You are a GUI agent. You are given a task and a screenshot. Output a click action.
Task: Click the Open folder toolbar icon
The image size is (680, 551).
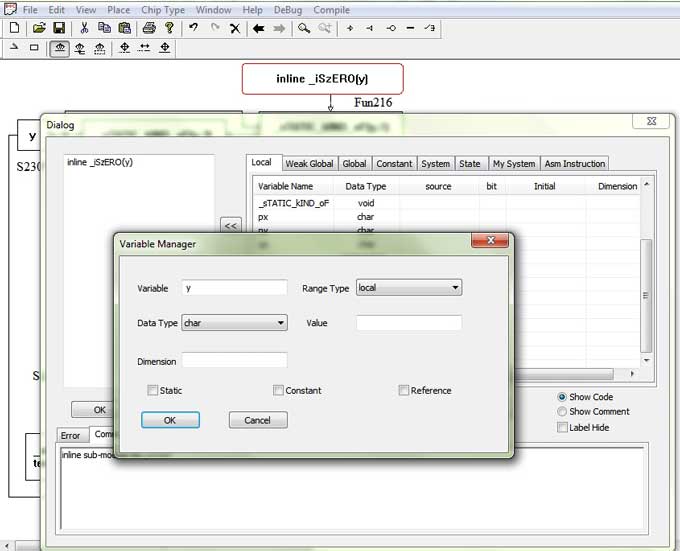point(39,28)
